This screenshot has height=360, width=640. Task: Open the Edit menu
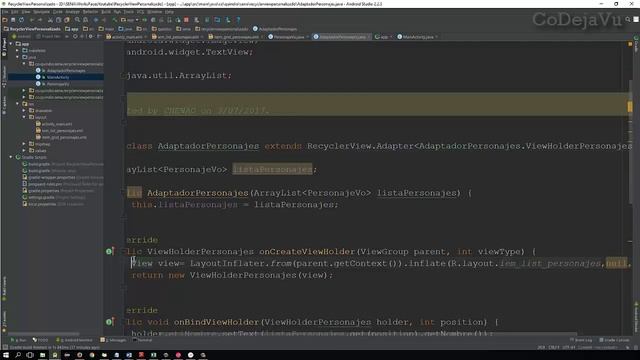click(14, 12)
